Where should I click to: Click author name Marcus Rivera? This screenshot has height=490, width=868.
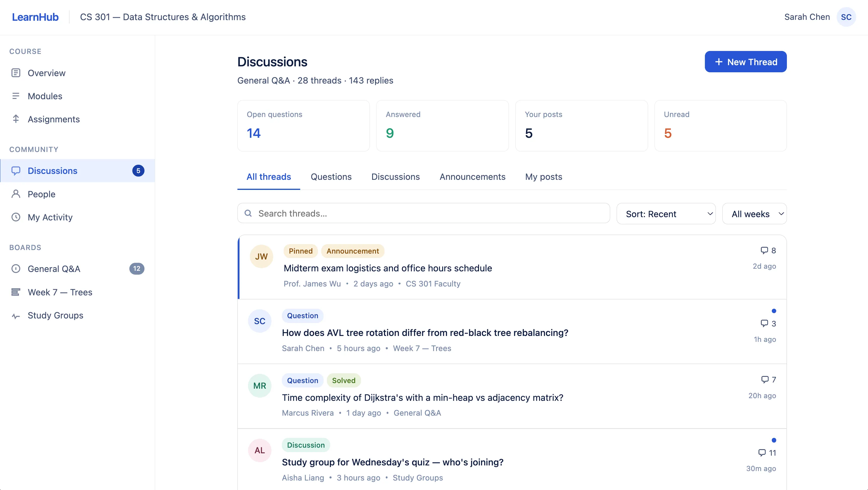click(308, 413)
